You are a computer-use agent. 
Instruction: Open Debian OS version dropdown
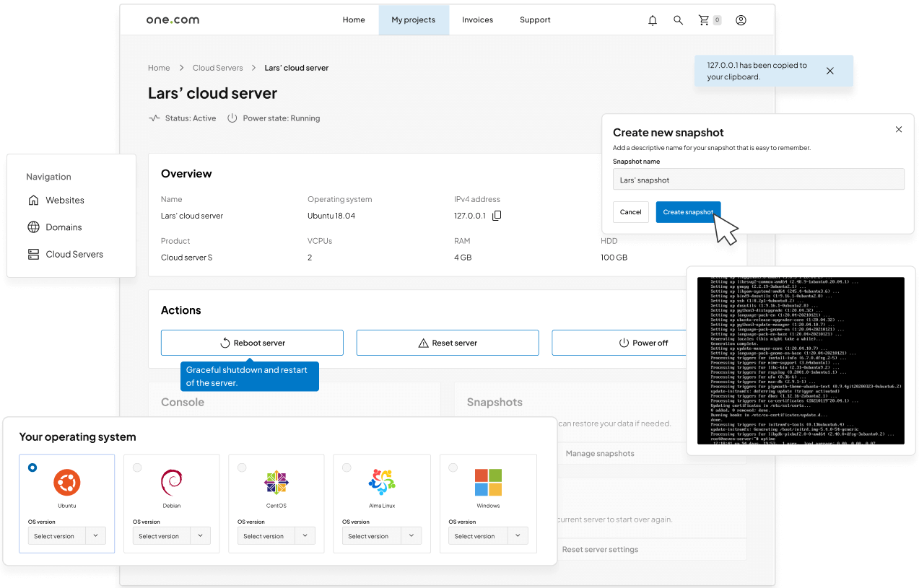coord(172,536)
